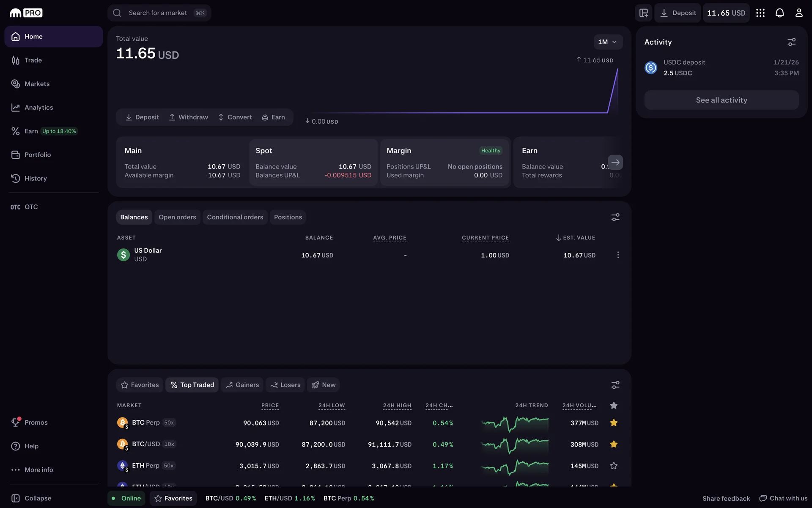The height and width of the screenshot is (508, 812).
Task: Expand the More info sidebar menu
Action: pyautogui.click(x=38, y=469)
